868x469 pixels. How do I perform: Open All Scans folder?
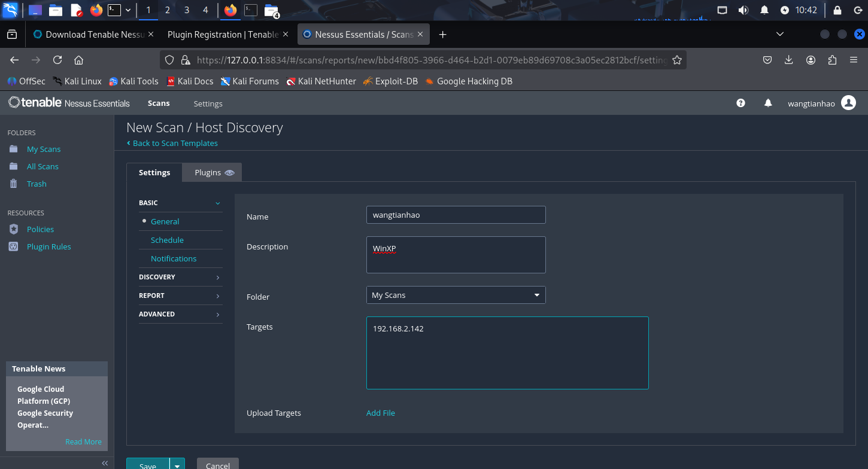[43, 166]
